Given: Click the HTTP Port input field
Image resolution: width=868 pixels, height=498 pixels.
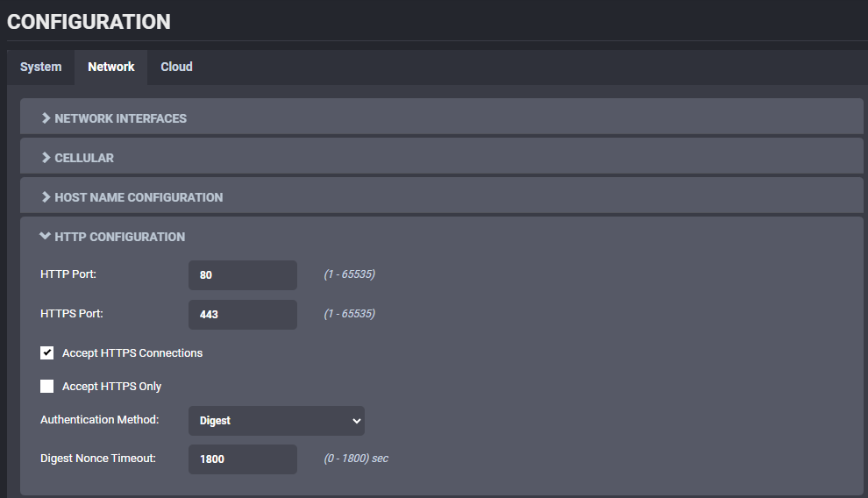Looking at the screenshot, I should coord(243,275).
